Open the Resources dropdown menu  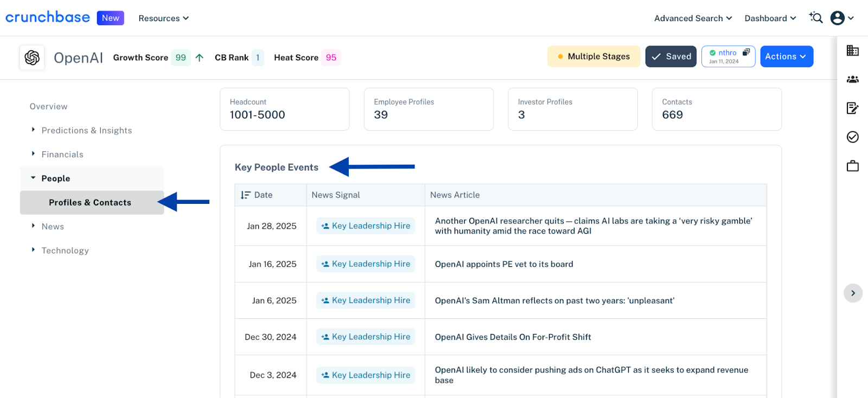(164, 18)
